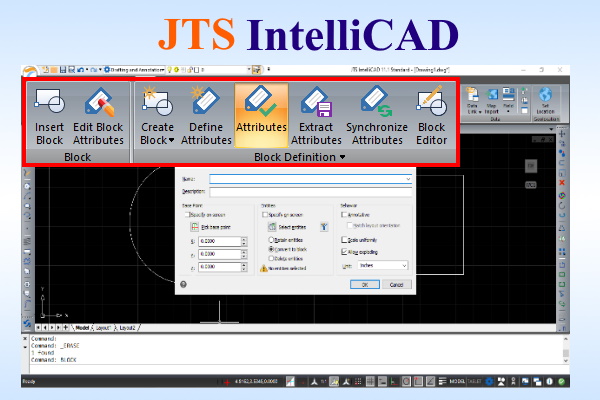Viewport: 600px width, 400px height.
Task: Click the Y coordinate value field
Action: (220, 254)
